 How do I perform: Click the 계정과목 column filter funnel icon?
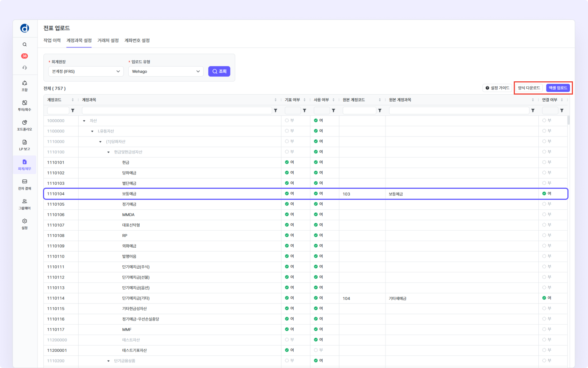click(276, 110)
